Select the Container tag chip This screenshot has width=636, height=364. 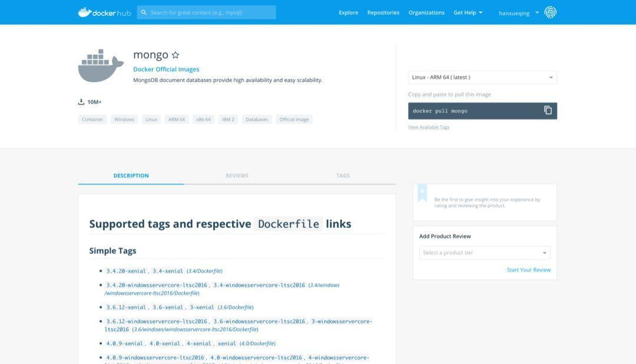[x=92, y=120]
